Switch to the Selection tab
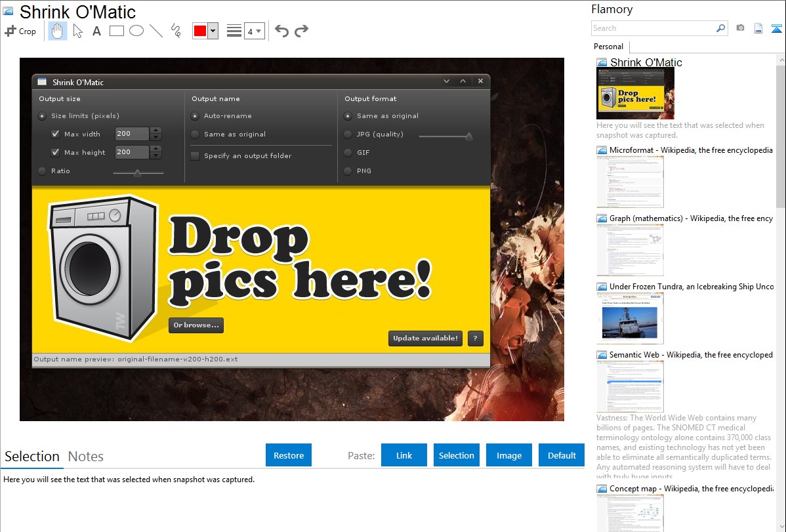 [x=32, y=457]
